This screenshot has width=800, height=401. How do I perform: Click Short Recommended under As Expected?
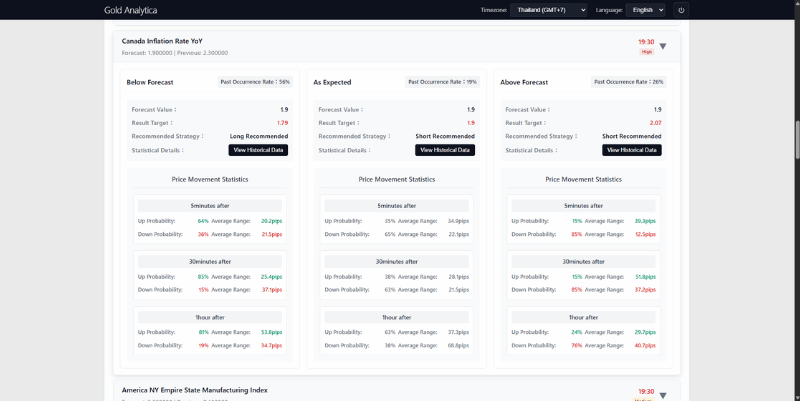click(445, 136)
